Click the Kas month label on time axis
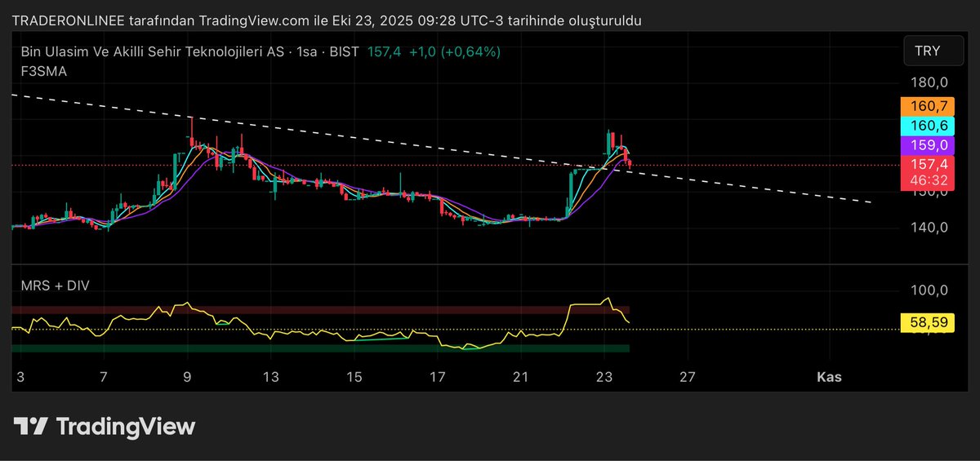The height and width of the screenshot is (461, 980). tap(830, 376)
